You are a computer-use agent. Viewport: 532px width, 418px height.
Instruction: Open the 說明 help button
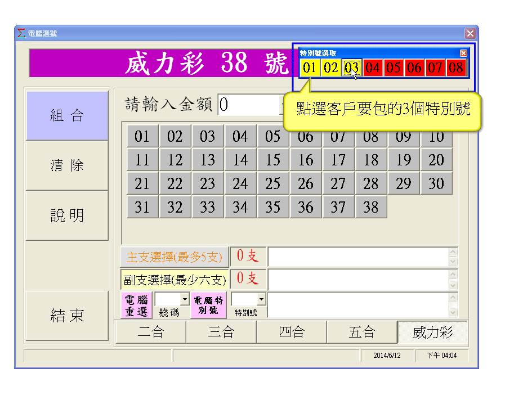pos(67,215)
